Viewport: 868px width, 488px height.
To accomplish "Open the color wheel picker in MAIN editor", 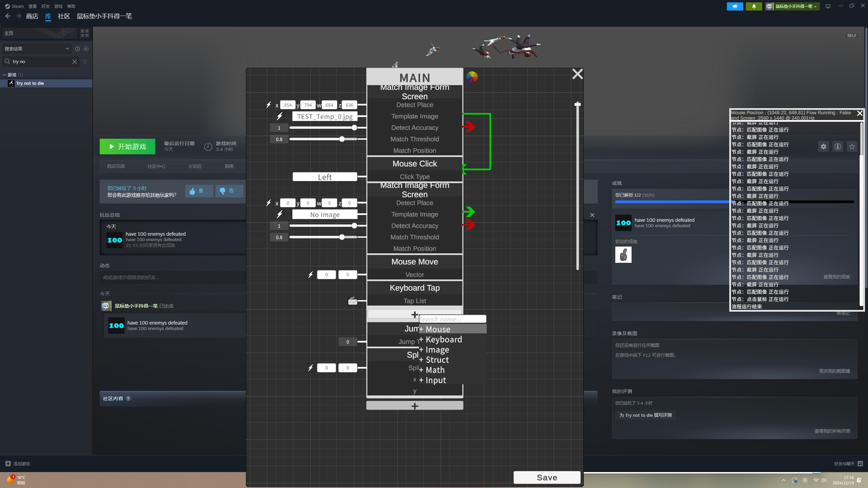I will 472,77.
